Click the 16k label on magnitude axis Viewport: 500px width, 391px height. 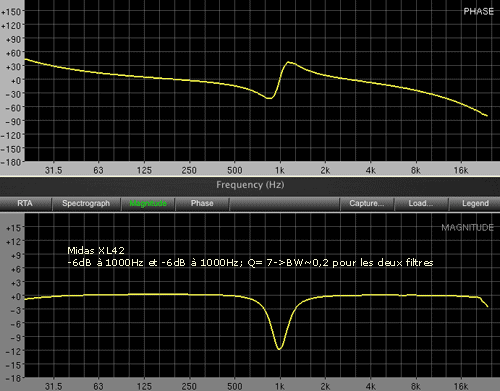(461, 386)
